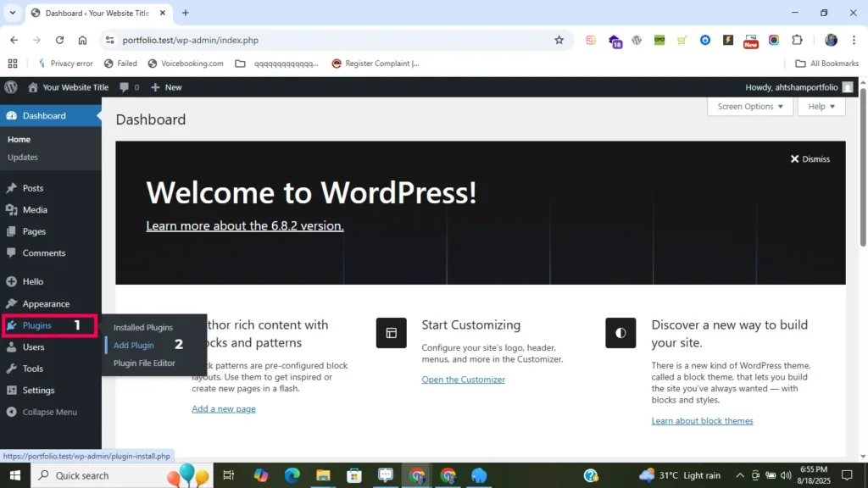Screen dimensions: 868x488
Task: Open the browser Extensions puzzle icon
Action: click(x=797, y=40)
